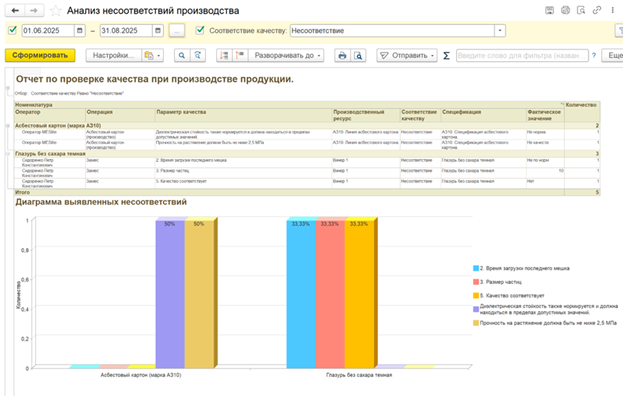
Task: Open the Несоответствие dropdown list
Action: 500,31
